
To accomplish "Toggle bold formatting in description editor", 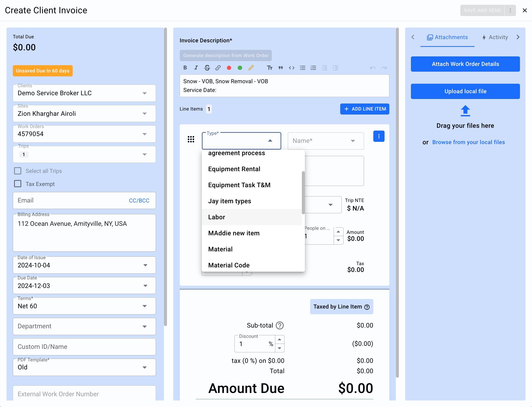I will pyautogui.click(x=185, y=68).
